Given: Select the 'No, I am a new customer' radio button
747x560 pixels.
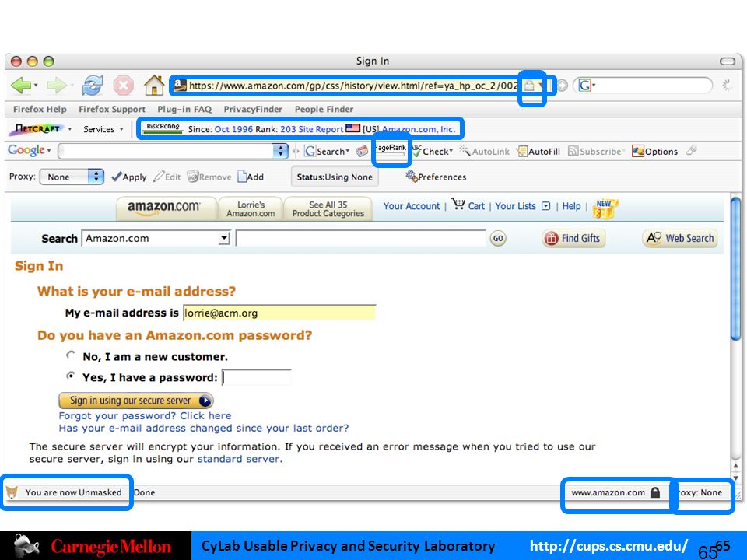Looking at the screenshot, I should tap(71, 355).
